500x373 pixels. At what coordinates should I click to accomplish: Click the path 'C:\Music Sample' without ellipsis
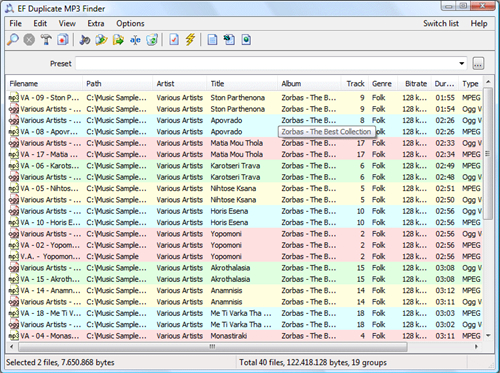tap(112, 256)
